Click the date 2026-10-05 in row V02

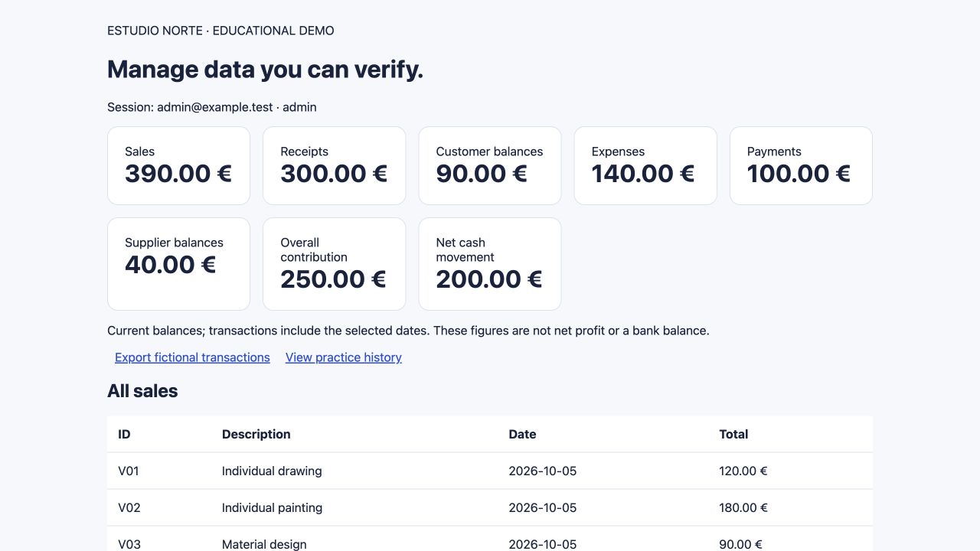(543, 507)
